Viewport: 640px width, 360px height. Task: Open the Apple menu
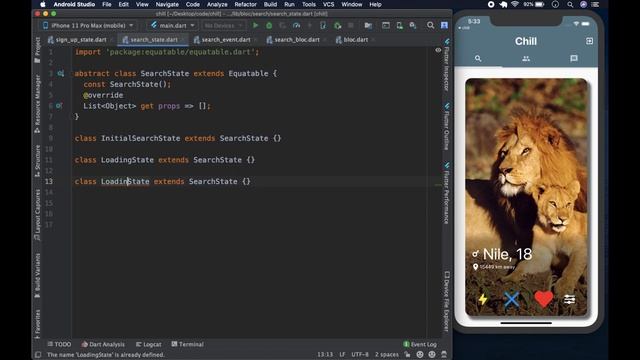click(42, 4)
